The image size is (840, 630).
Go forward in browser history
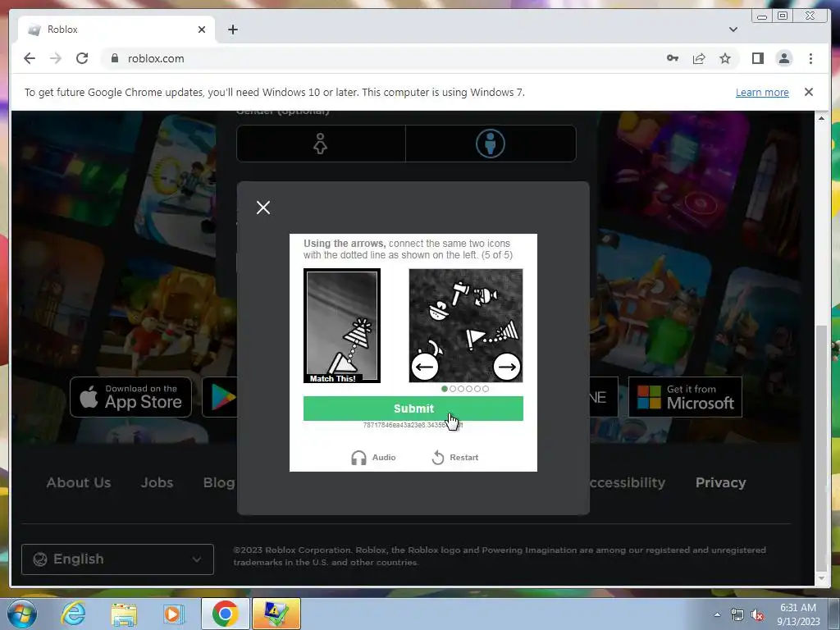tap(56, 58)
